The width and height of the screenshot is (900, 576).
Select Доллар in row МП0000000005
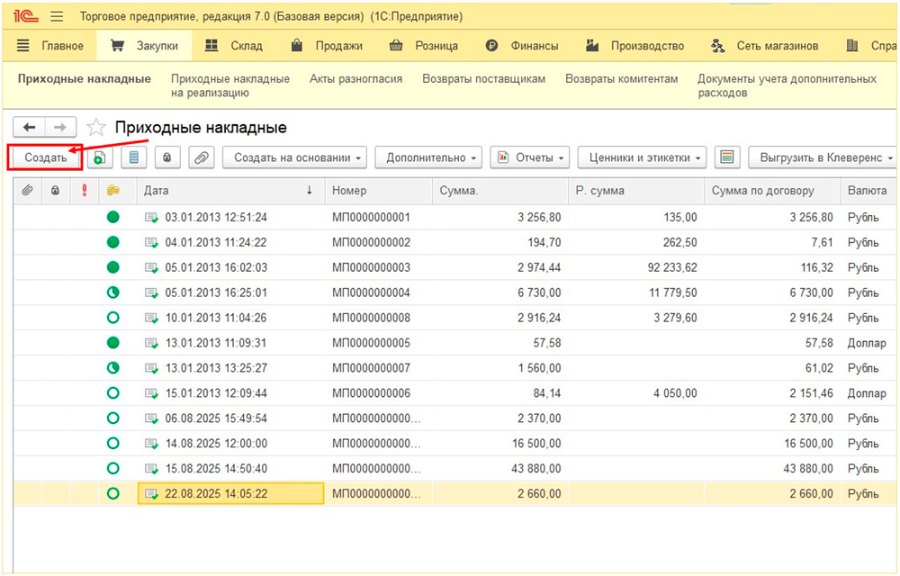coord(867,343)
